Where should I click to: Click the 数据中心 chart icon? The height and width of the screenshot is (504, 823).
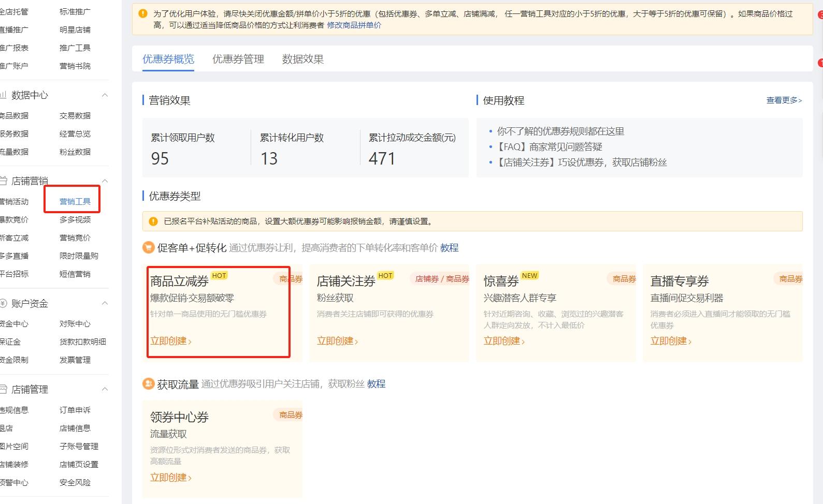3,95
